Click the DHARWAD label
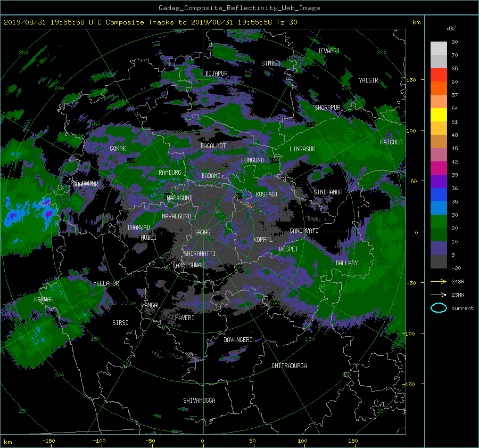 139,227
